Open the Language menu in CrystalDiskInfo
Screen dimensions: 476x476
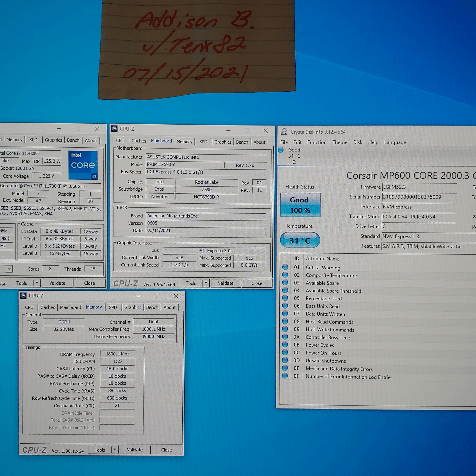395,142
